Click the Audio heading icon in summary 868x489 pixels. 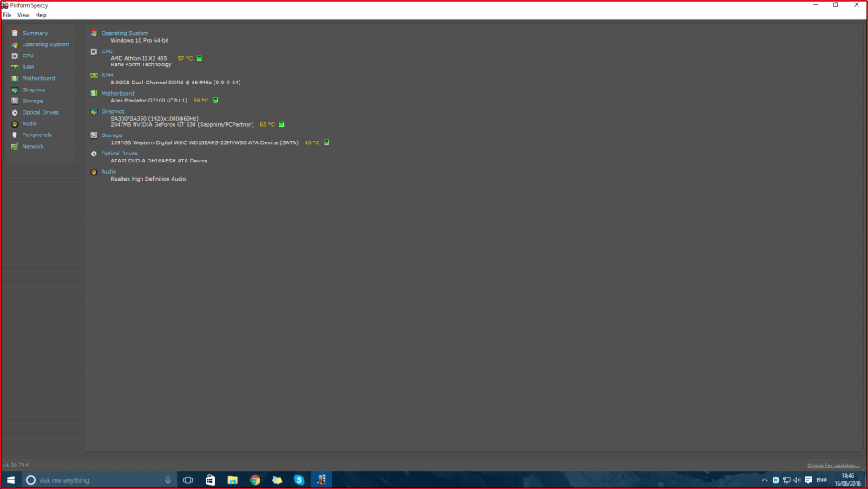point(94,172)
